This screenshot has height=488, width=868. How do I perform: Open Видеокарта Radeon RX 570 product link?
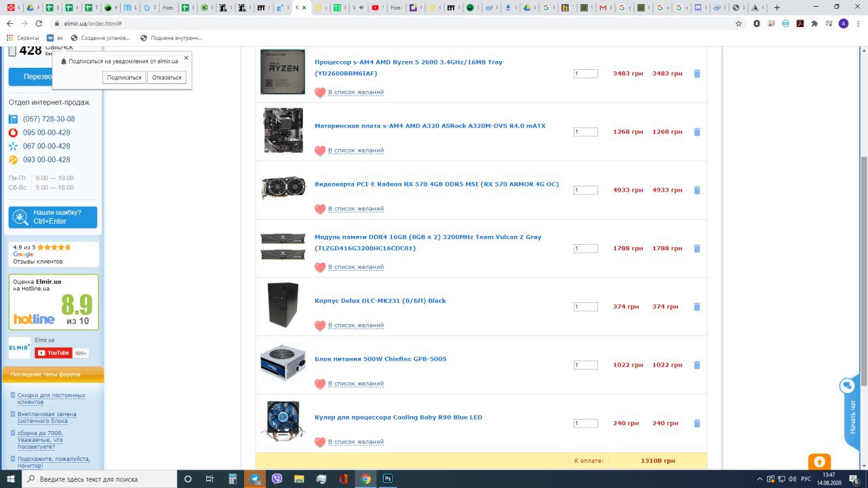point(437,184)
